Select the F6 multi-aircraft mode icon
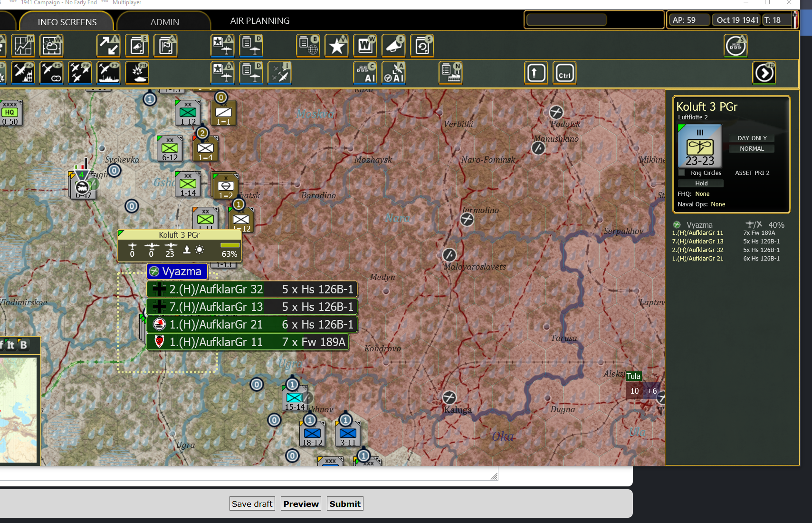This screenshot has height=523, width=812. pyautogui.click(x=80, y=73)
